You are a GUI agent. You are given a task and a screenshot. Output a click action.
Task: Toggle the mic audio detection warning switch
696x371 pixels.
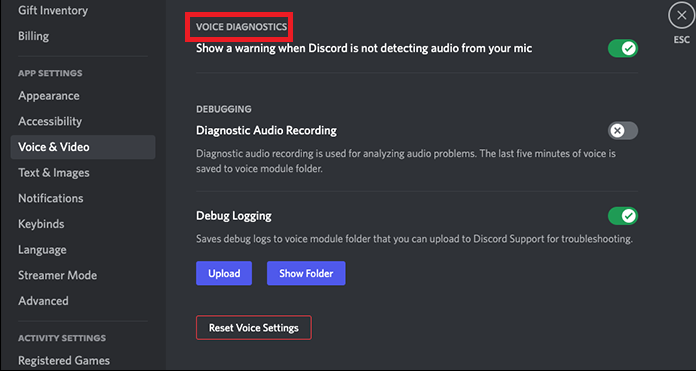click(623, 48)
